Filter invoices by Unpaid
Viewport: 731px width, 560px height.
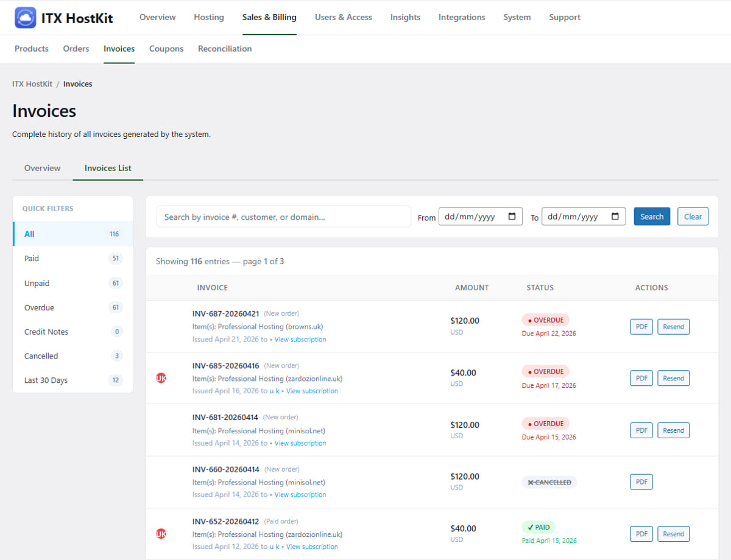click(73, 283)
